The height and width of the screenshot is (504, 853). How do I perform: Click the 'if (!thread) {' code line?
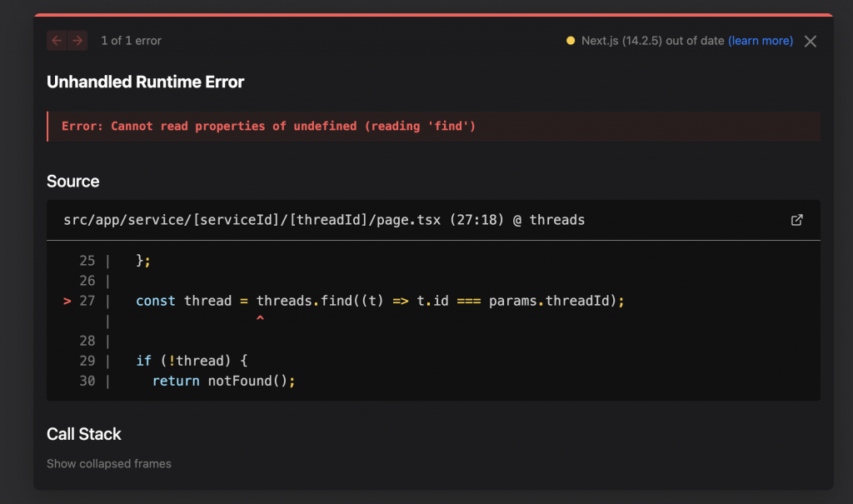(192, 361)
